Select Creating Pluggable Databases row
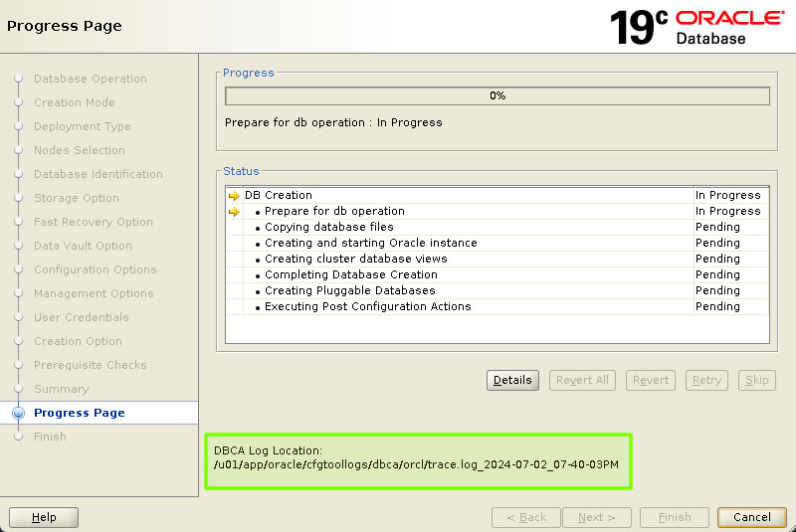 [497, 290]
